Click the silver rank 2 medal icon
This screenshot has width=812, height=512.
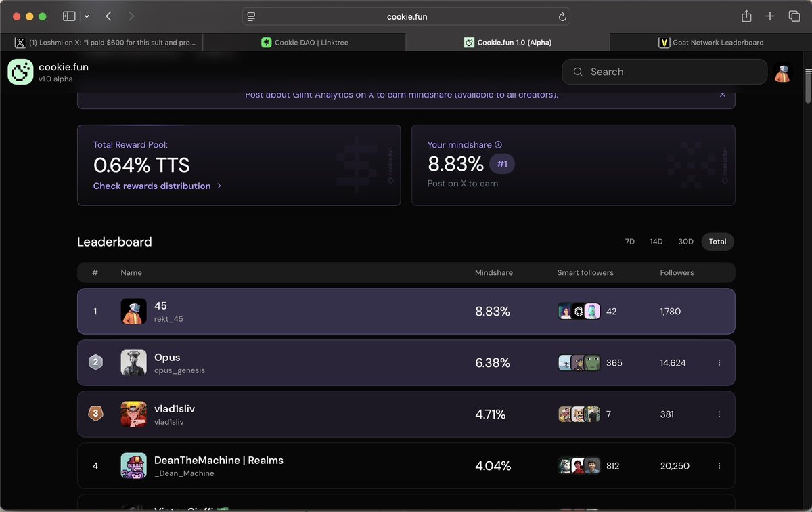click(x=95, y=362)
